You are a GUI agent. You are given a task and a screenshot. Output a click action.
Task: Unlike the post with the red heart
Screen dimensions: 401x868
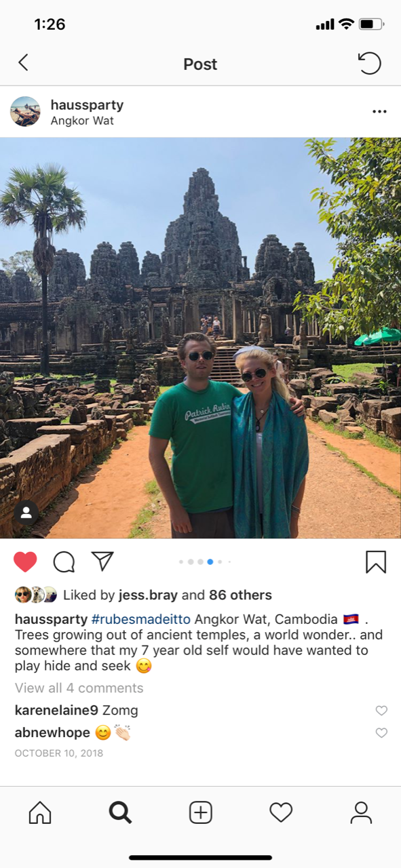(25, 561)
